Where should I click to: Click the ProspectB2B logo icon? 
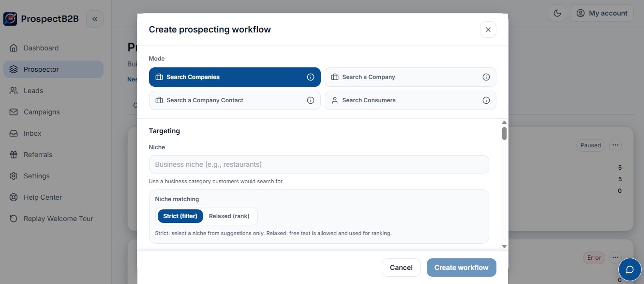10,19
